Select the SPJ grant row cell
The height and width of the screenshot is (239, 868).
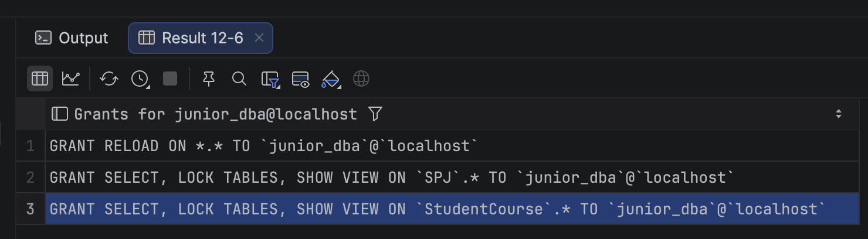coord(452,177)
